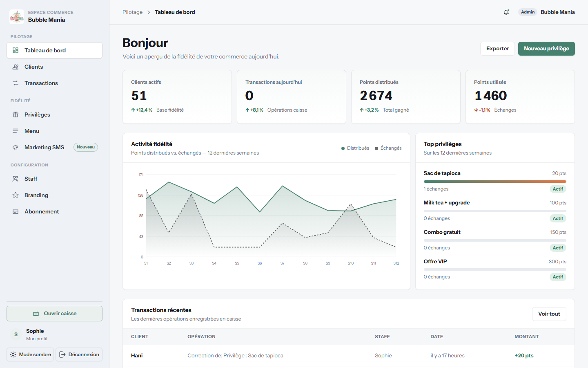This screenshot has height=368, width=588.
Task: Click the Nouveau privilège button
Action: pos(546,49)
